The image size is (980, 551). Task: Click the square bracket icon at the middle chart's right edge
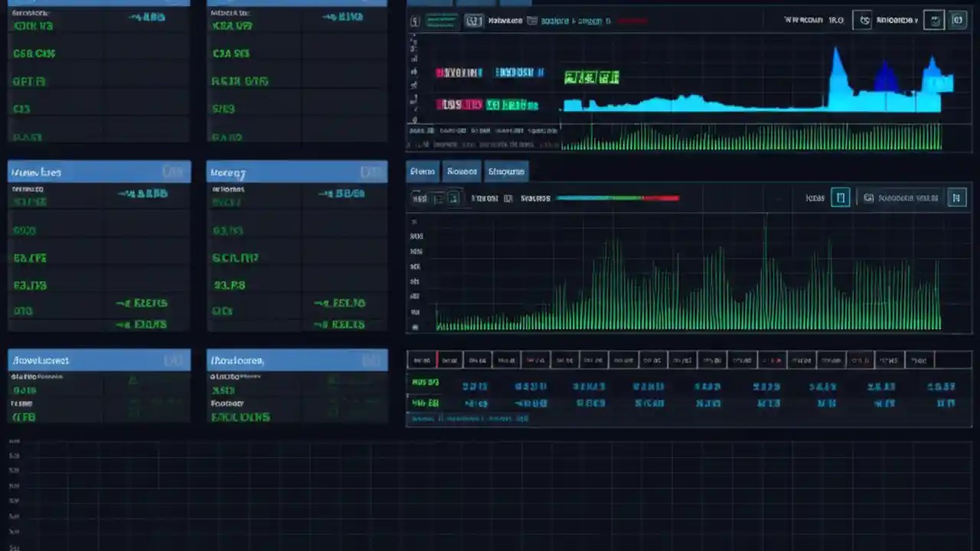click(x=956, y=197)
